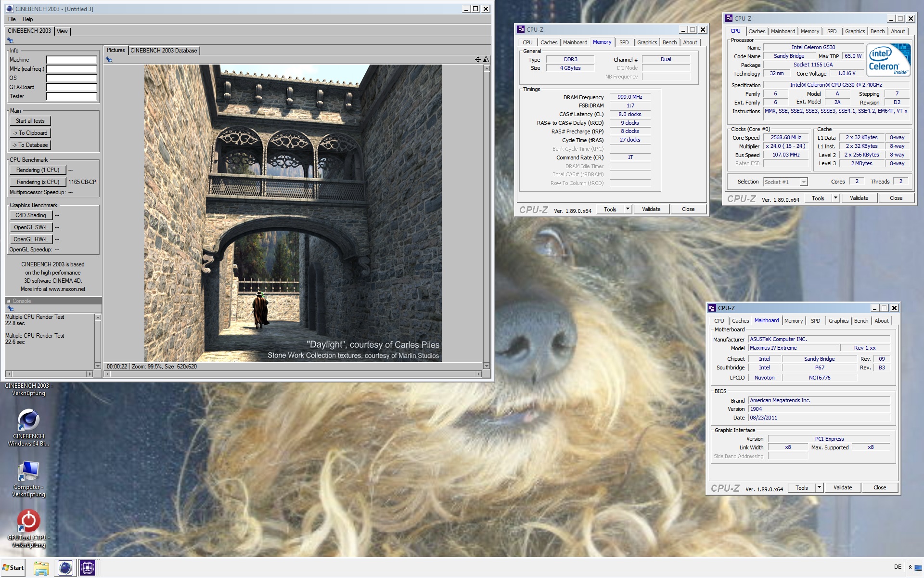
Task: Click the DE language indicator
Action: coord(898,567)
